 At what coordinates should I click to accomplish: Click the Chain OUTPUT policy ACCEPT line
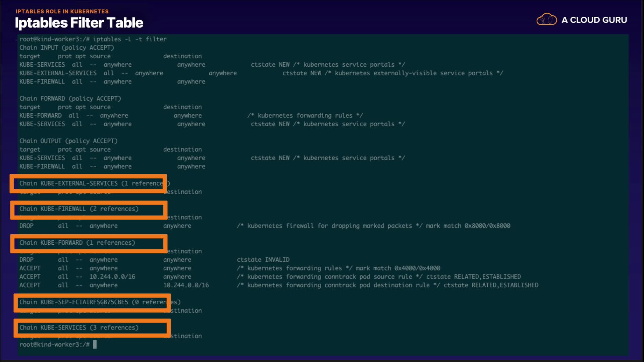[x=68, y=141]
